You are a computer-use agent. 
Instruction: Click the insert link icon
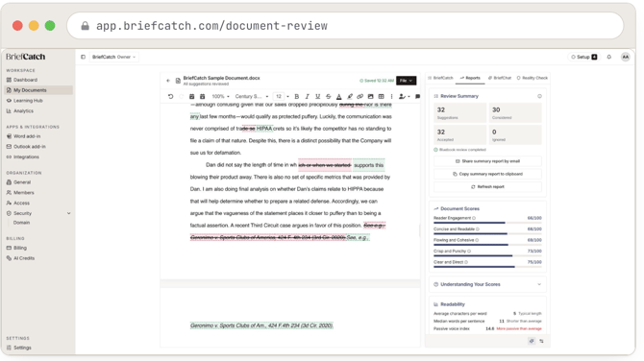tap(359, 96)
